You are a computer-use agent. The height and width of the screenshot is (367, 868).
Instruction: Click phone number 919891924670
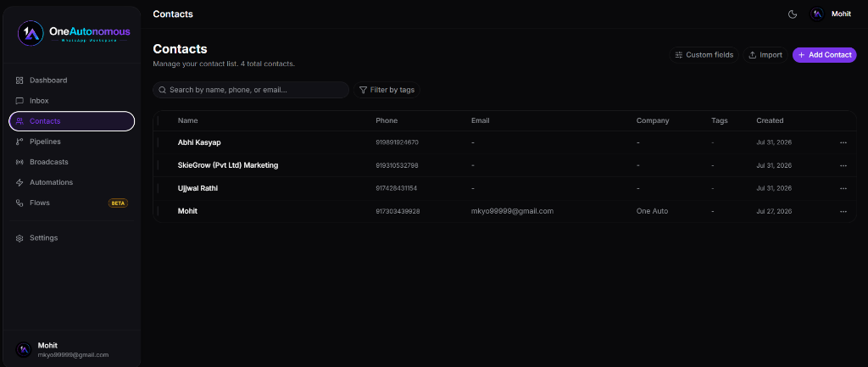coord(397,142)
